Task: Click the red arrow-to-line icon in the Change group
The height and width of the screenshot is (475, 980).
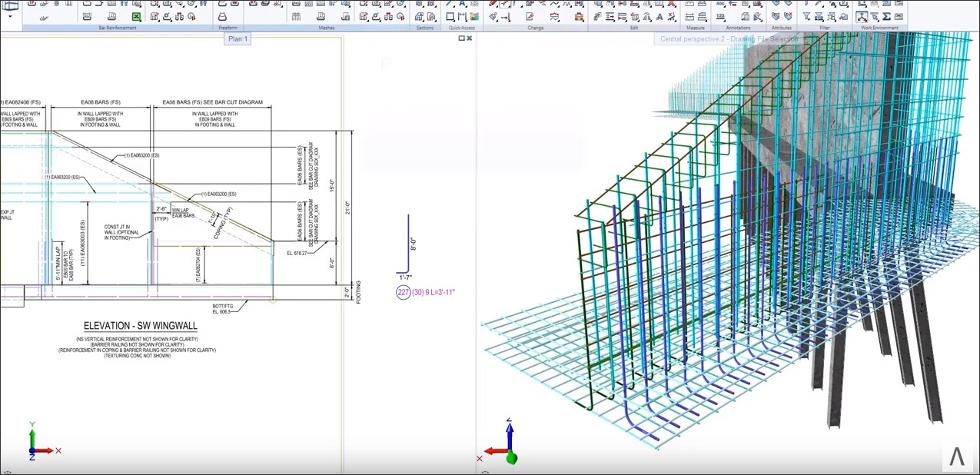Action: tap(505, 16)
